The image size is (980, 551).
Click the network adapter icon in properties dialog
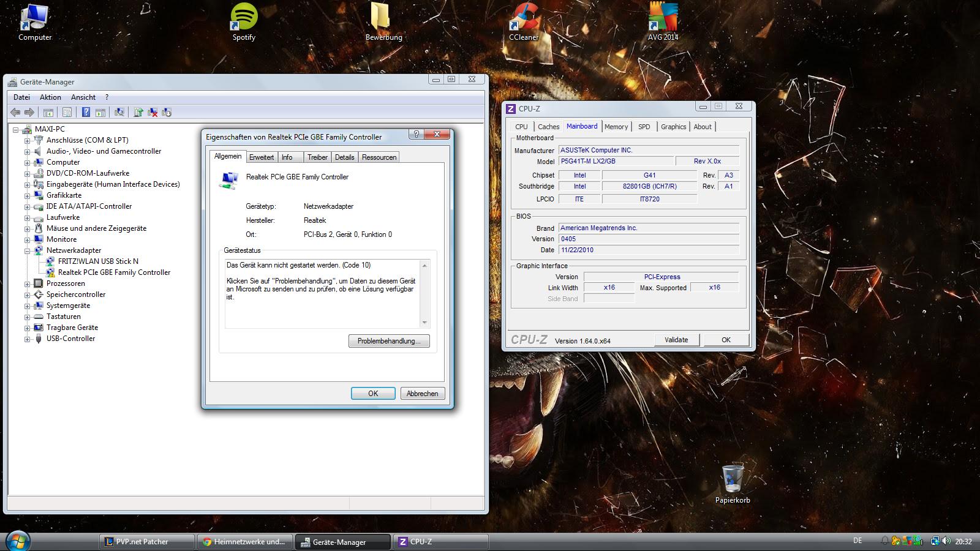click(229, 180)
